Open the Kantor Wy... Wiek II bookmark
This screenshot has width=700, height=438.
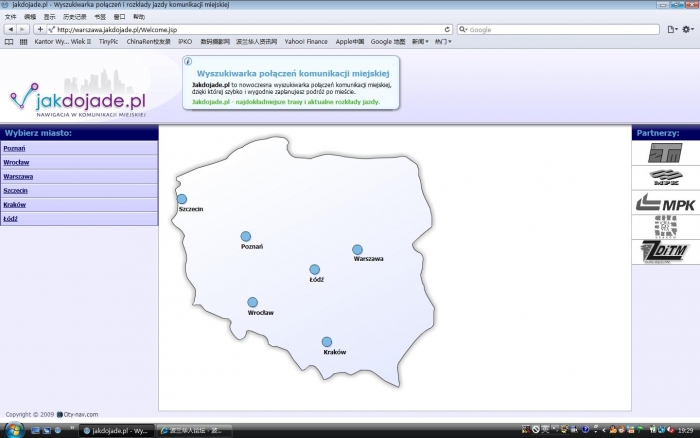pyautogui.click(x=62, y=42)
